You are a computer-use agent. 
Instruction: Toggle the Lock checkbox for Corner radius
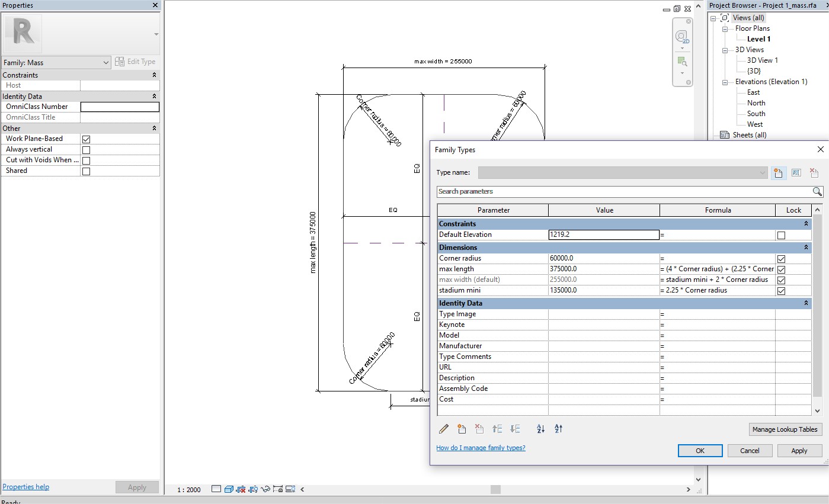(x=781, y=259)
